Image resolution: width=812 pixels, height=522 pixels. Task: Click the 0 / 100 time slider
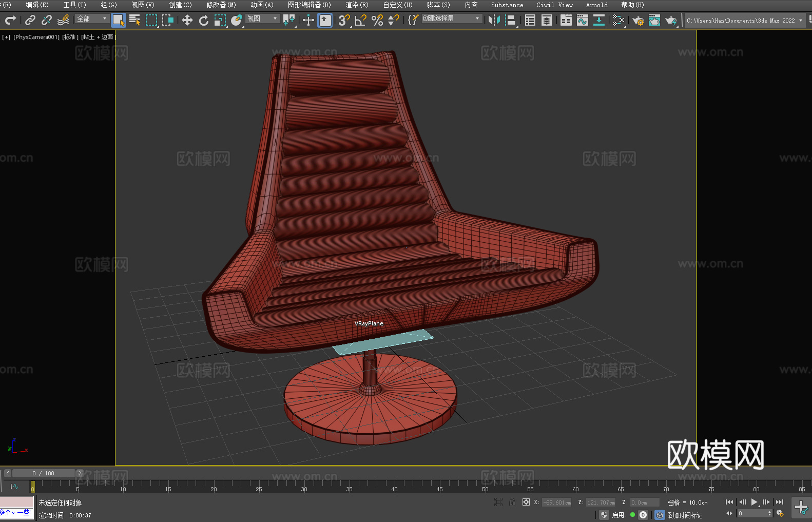pyautogui.click(x=44, y=473)
